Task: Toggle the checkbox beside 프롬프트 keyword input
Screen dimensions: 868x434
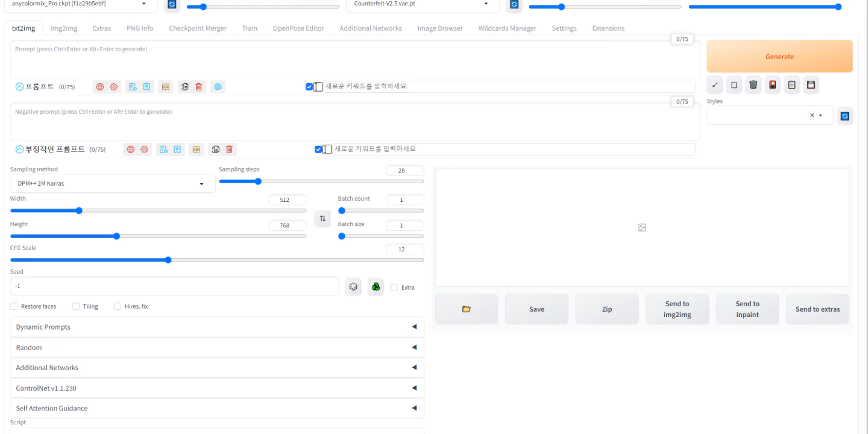Action: pyautogui.click(x=309, y=87)
